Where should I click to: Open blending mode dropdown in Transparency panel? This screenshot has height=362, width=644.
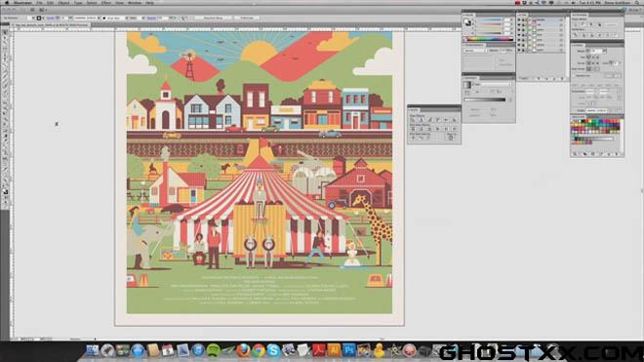(474, 51)
